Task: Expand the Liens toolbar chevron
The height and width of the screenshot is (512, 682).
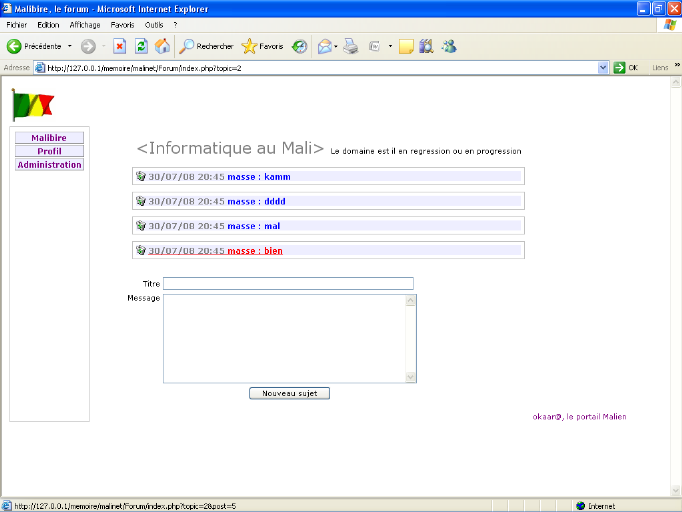Action: tap(677, 65)
